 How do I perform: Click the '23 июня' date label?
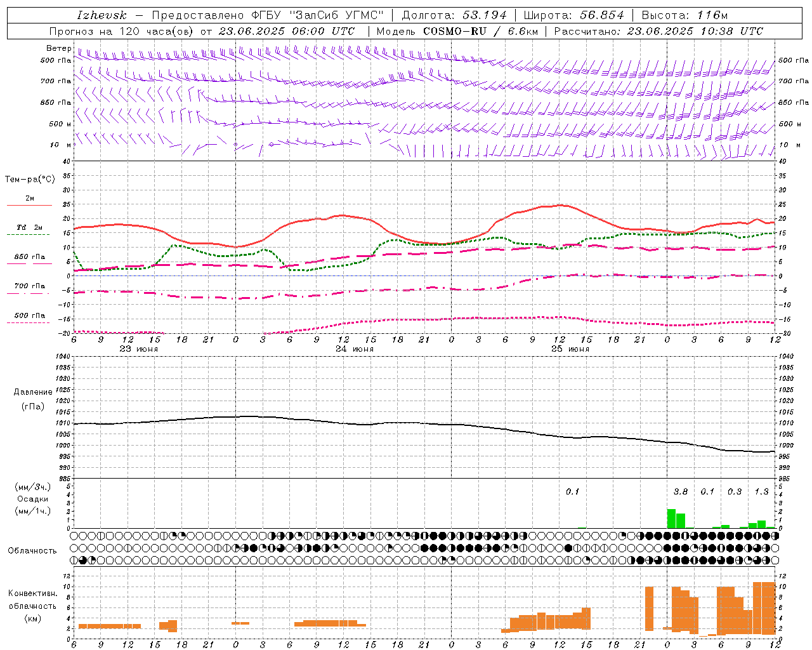tap(139, 349)
